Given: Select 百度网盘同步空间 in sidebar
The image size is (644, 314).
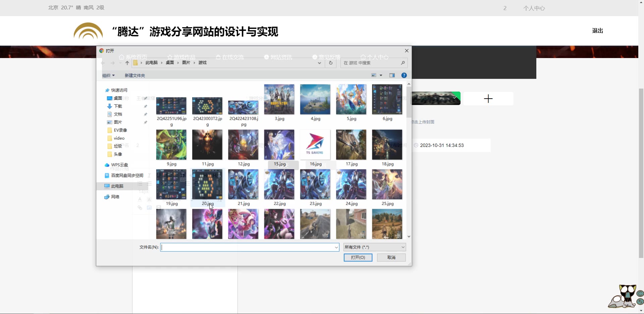Looking at the screenshot, I should (x=124, y=175).
